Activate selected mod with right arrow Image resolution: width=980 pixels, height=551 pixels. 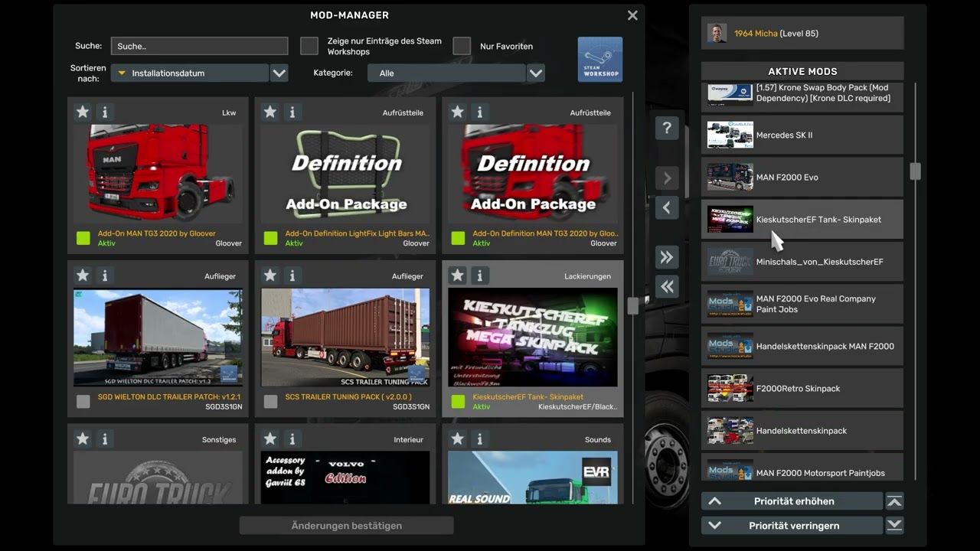[667, 178]
